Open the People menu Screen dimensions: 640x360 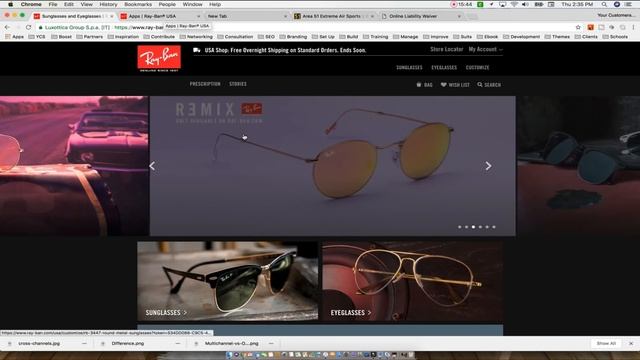(167, 4)
